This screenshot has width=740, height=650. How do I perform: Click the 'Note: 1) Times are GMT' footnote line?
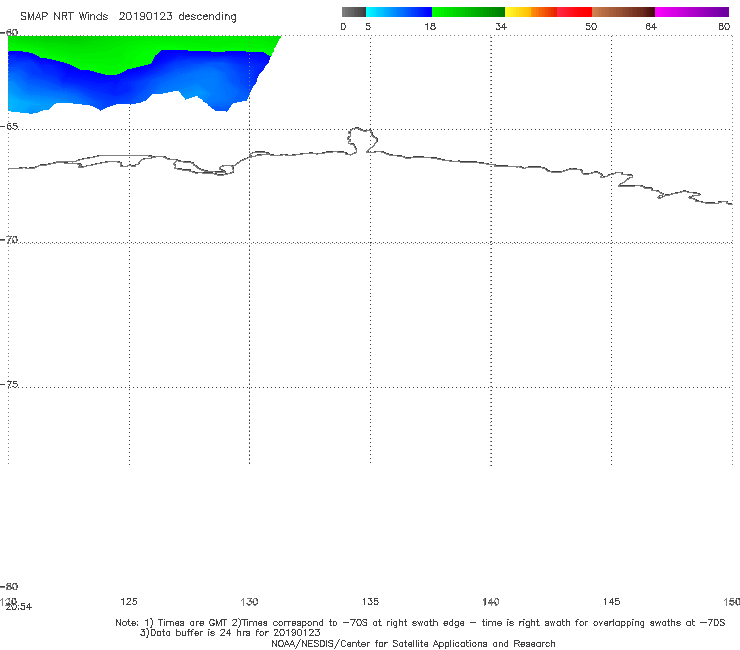[x=420, y=623]
